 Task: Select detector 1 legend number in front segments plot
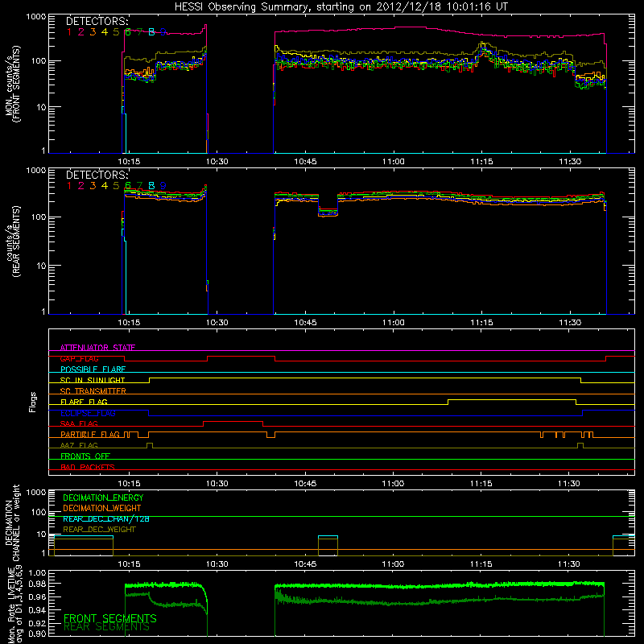coord(69,32)
